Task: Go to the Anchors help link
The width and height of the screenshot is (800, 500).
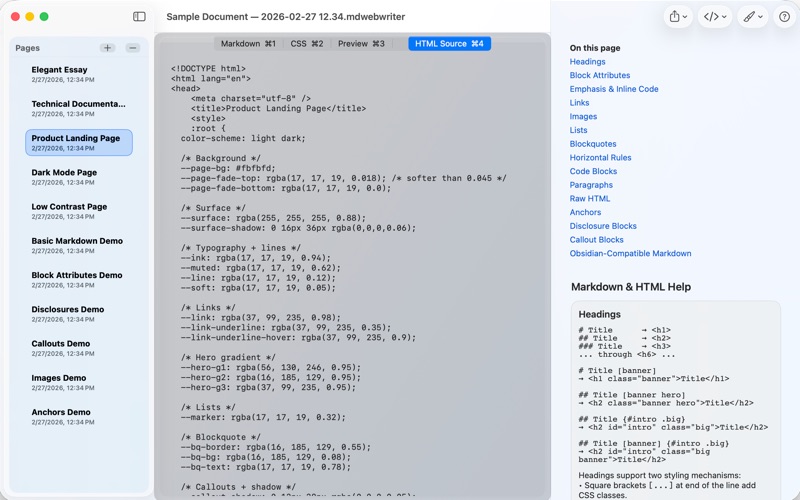Action: (585, 212)
